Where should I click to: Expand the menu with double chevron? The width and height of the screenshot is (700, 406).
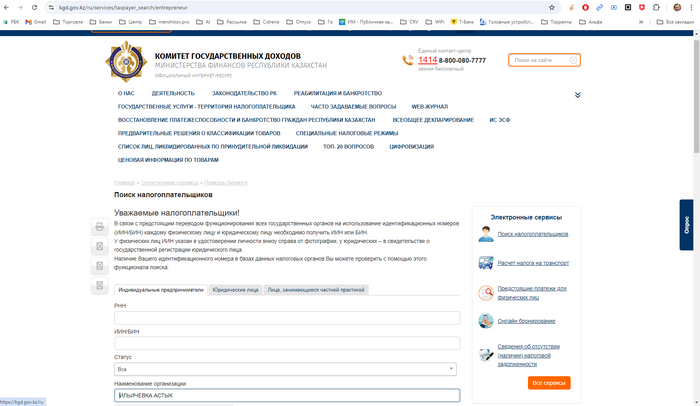[577, 95]
